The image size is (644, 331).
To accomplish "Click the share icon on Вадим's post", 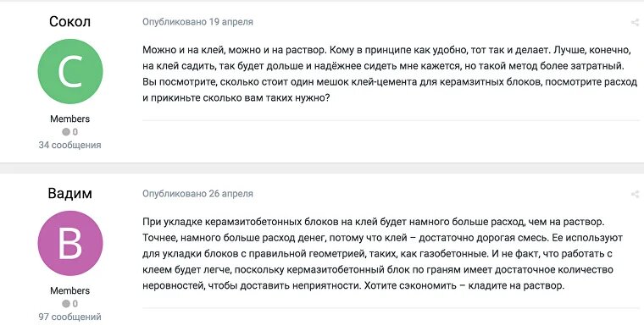I will (635, 194).
